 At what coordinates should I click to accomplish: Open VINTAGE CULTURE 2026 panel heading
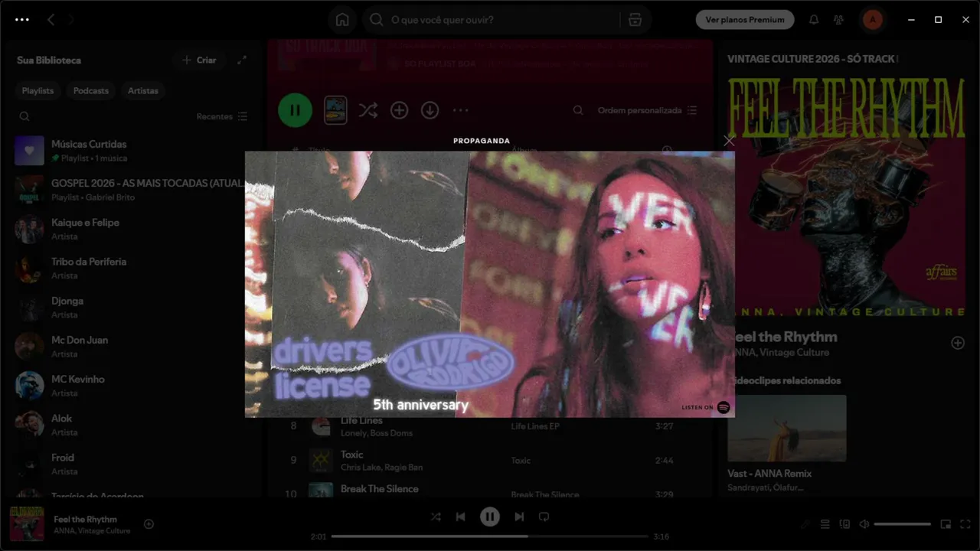812,59
